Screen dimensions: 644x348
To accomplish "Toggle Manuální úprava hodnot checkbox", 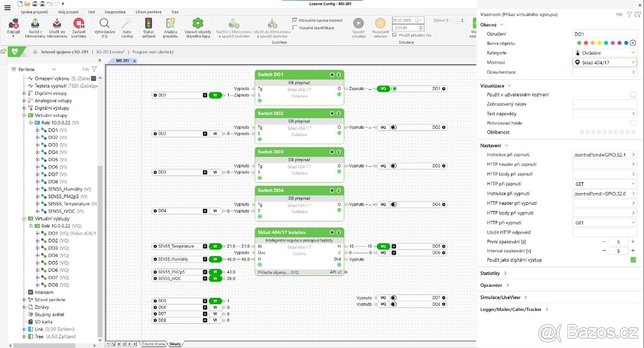I will 295,20.
